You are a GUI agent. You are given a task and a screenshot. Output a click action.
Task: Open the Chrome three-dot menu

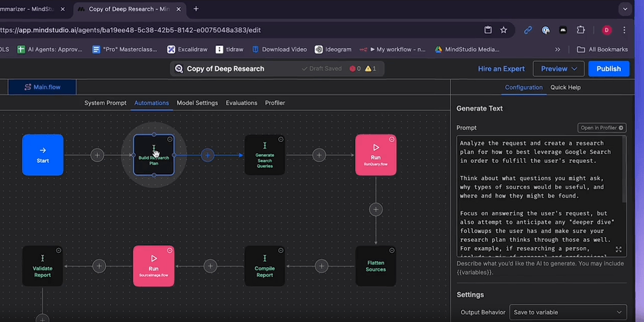coord(624,30)
